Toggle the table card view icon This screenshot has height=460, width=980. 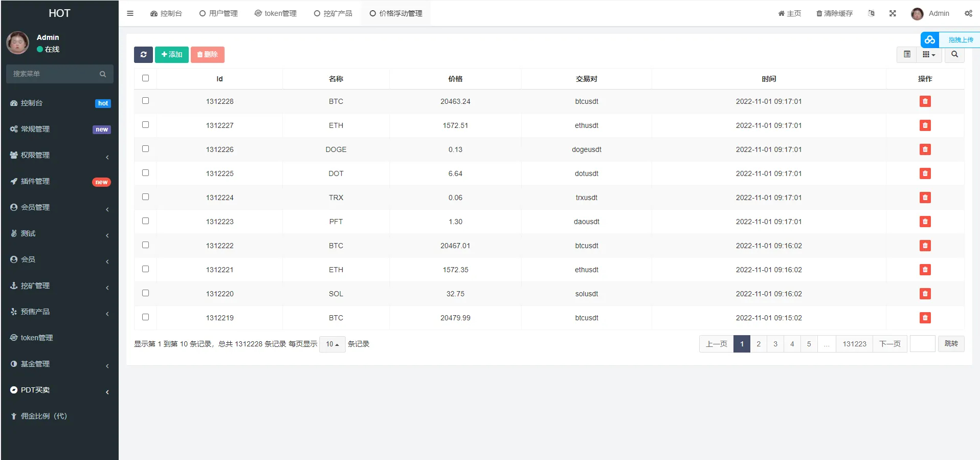pos(907,54)
